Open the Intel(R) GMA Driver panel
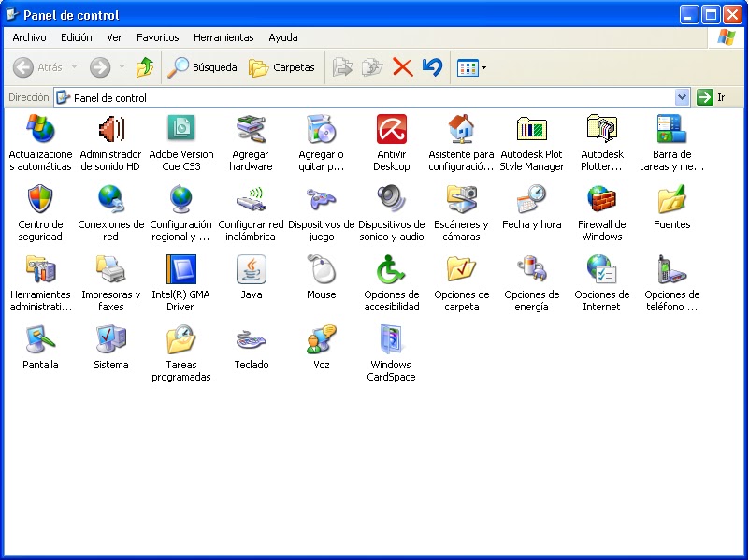The width and height of the screenshot is (749, 560). point(180,276)
